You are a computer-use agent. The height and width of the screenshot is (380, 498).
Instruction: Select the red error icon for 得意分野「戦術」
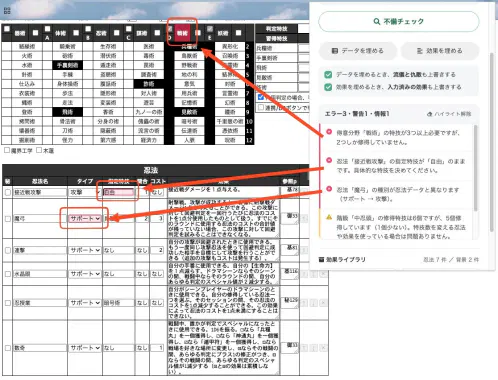[x=329, y=132]
